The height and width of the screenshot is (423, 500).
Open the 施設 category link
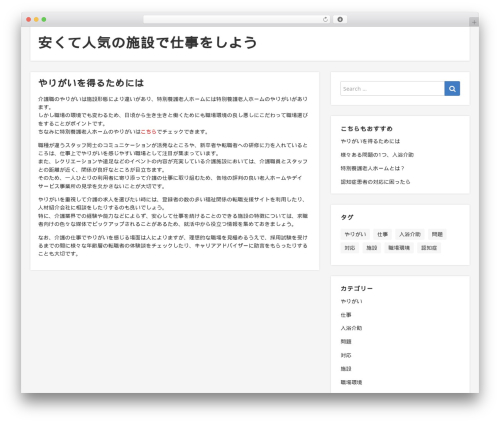[346, 369]
